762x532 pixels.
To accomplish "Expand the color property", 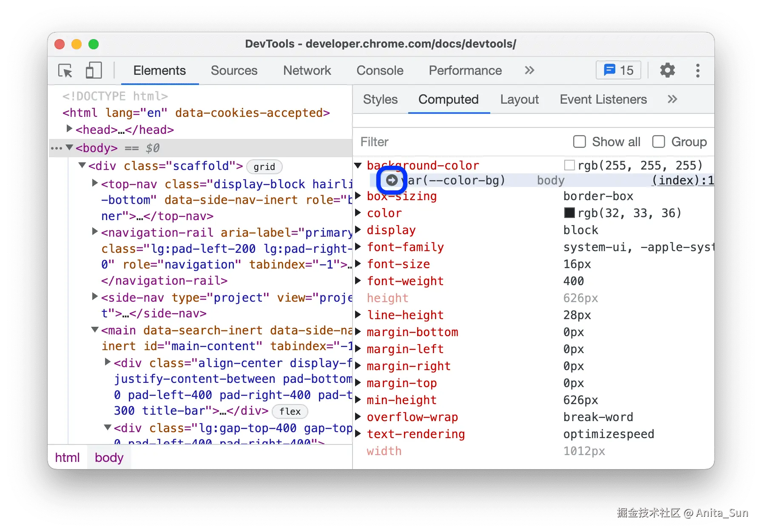I will pyautogui.click(x=358, y=213).
